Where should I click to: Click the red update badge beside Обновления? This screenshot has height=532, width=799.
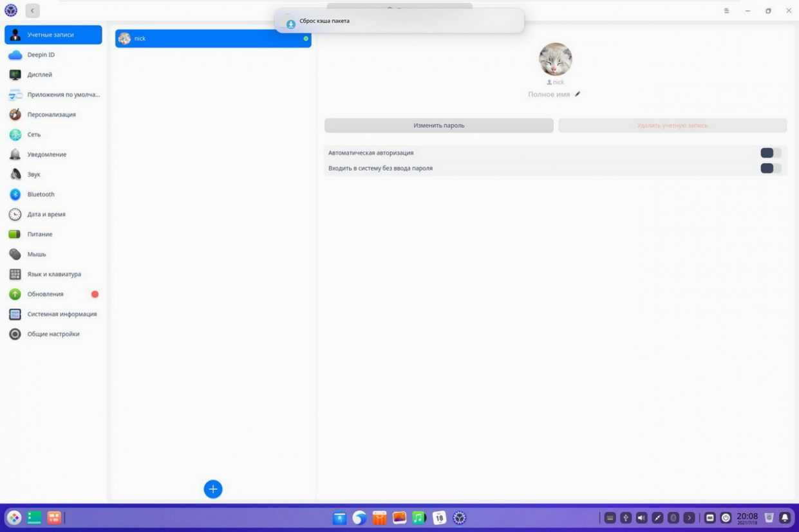click(x=95, y=294)
